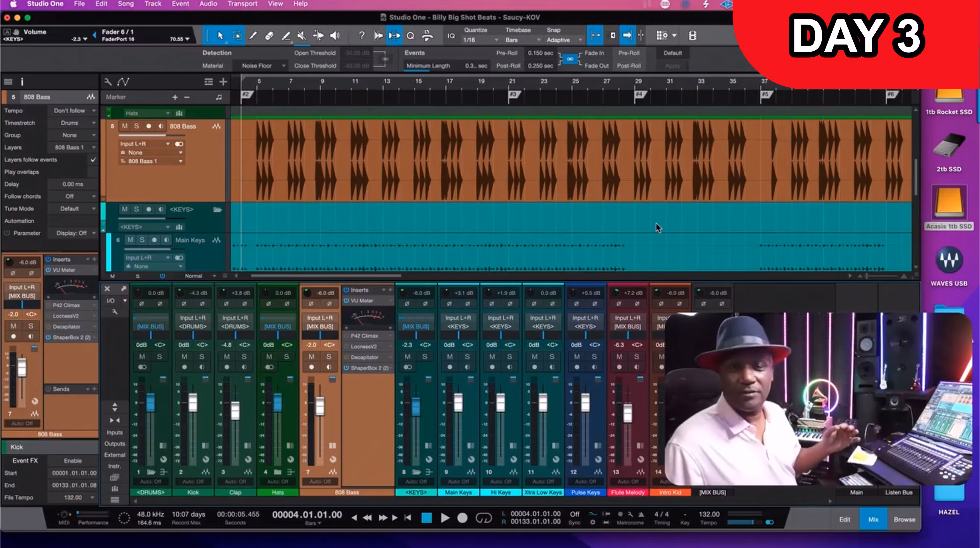Click the Default button in Strip Silence
The image size is (980, 548).
tap(672, 53)
